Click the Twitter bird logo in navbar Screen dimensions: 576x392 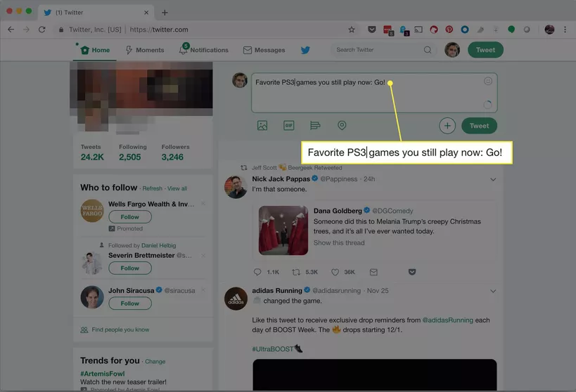click(305, 50)
